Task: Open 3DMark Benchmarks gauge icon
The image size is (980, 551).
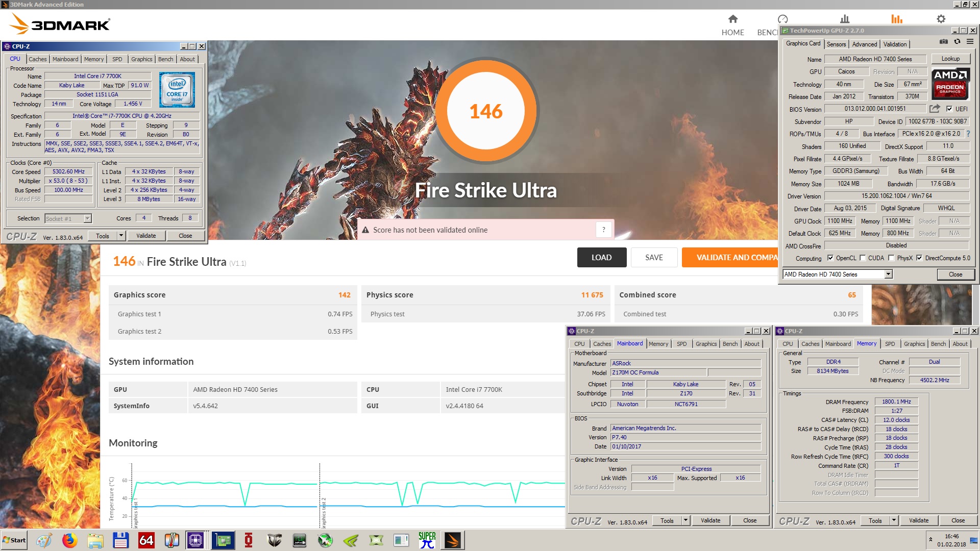Action: coord(782,19)
